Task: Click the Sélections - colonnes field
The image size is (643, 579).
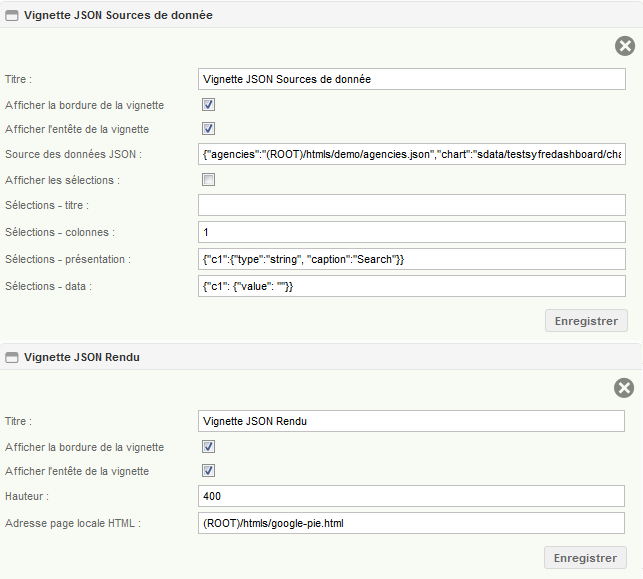Action: tap(412, 232)
